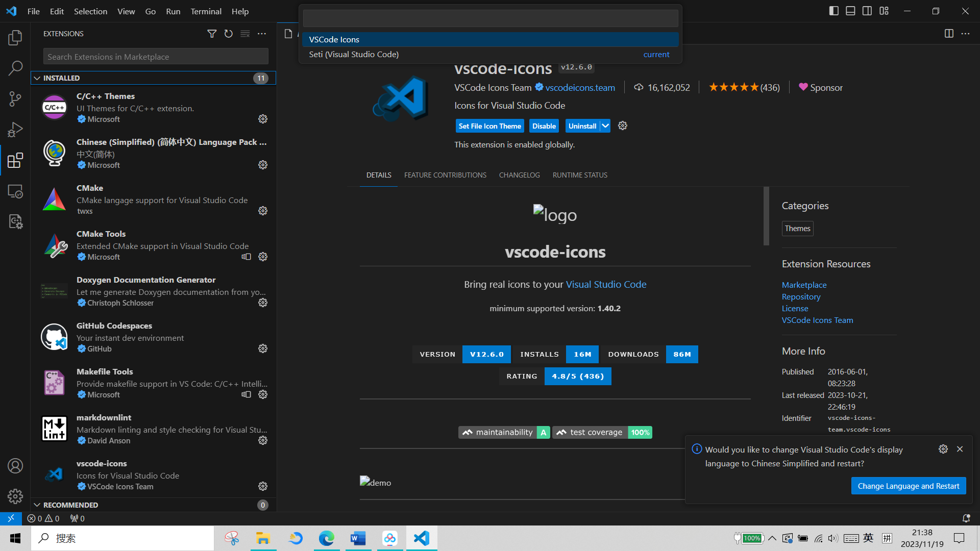The width and height of the screenshot is (980, 551).
Task: Open manage gear for CMake extension
Action: click(263, 211)
